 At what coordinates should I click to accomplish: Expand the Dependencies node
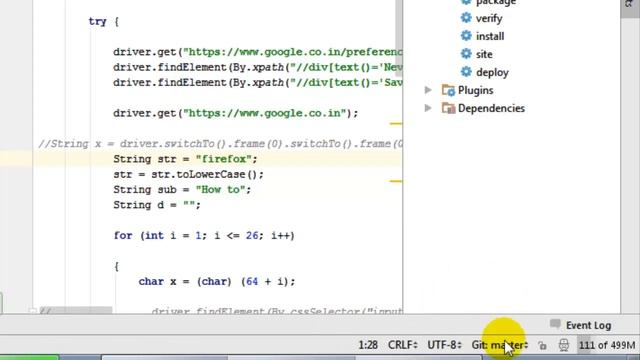pyautogui.click(x=428, y=108)
